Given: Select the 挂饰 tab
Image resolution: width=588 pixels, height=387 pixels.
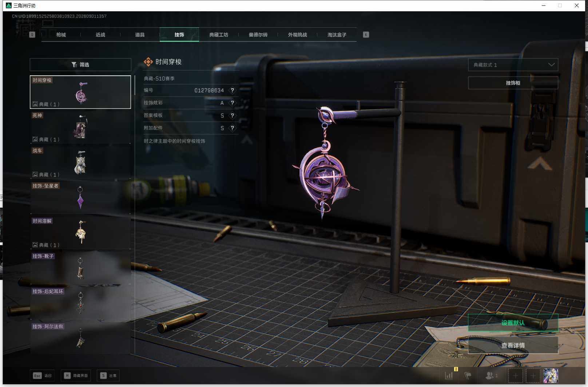Looking at the screenshot, I should (179, 35).
